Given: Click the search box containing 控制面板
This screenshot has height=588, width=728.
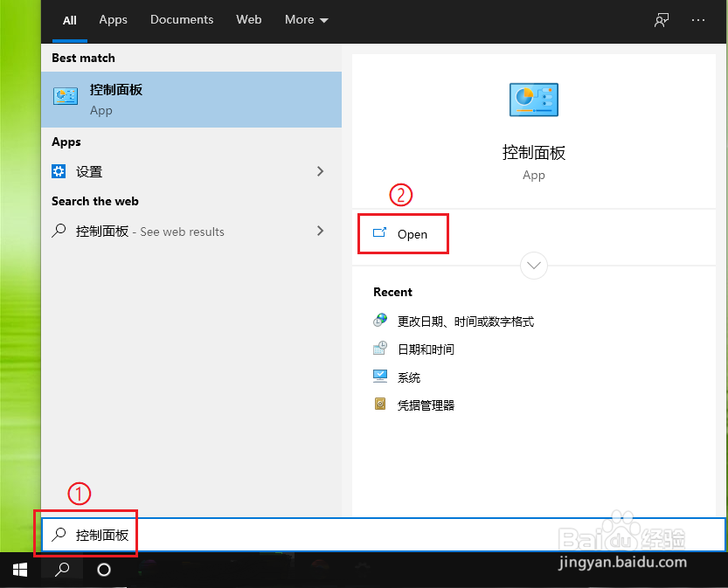Looking at the screenshot, I should pos(384,535).
